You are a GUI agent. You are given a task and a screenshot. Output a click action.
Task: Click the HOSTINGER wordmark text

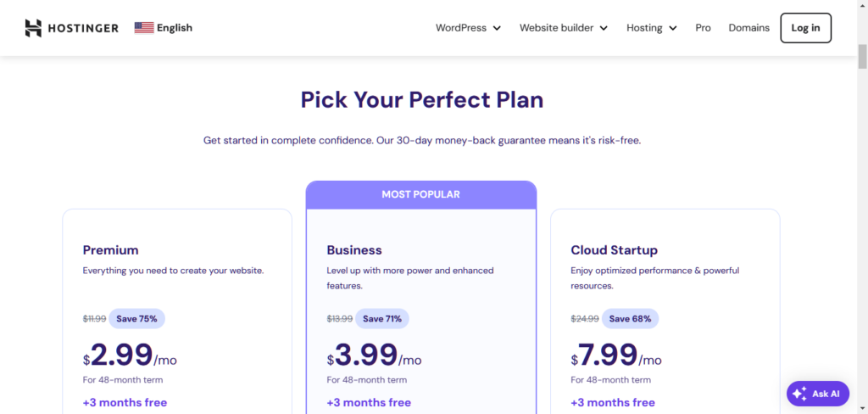pyautogui.click(x=83, y=28)
